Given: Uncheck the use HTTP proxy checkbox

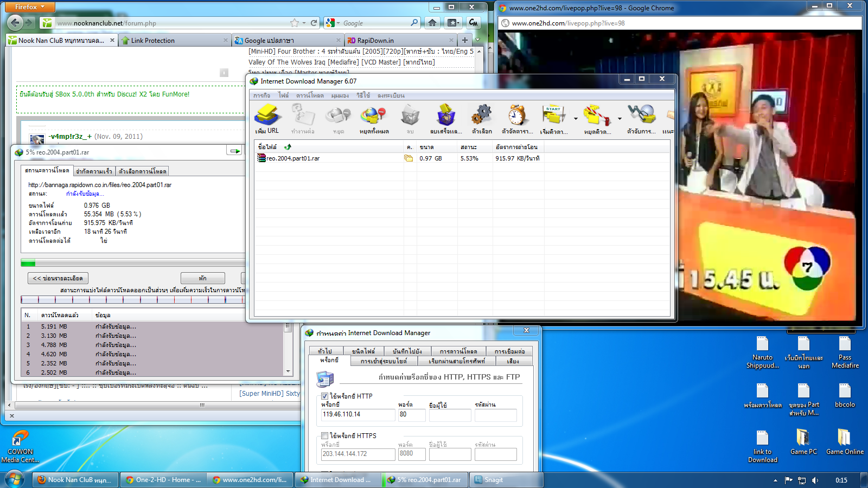Looking at the screenshot, I should coord(325,396).
